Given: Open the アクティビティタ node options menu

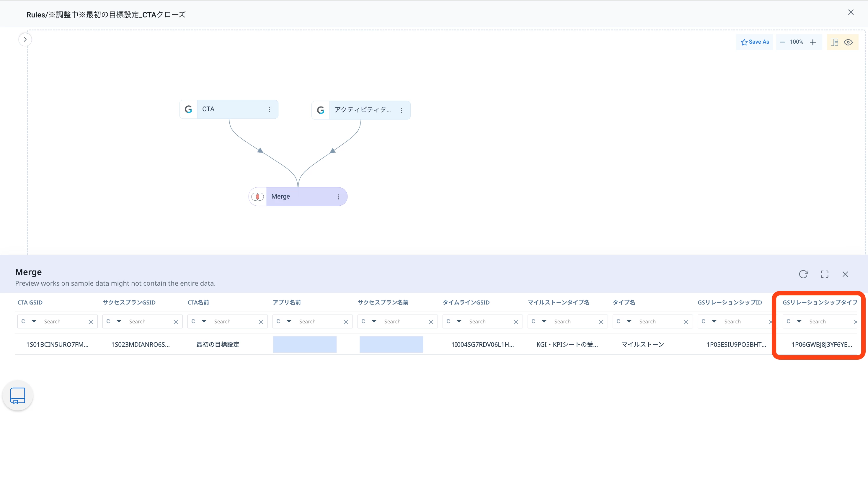Looking at the screenshot, I should tap(402, 110).
